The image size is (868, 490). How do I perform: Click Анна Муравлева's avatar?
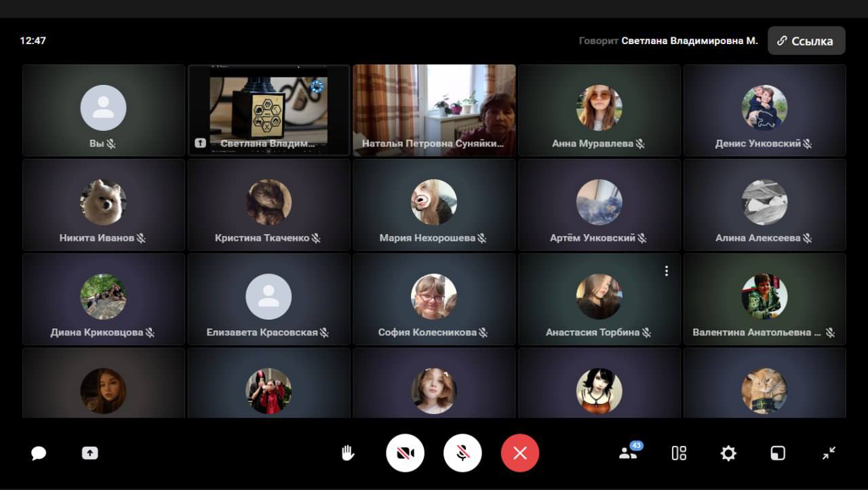coord(599,107)
